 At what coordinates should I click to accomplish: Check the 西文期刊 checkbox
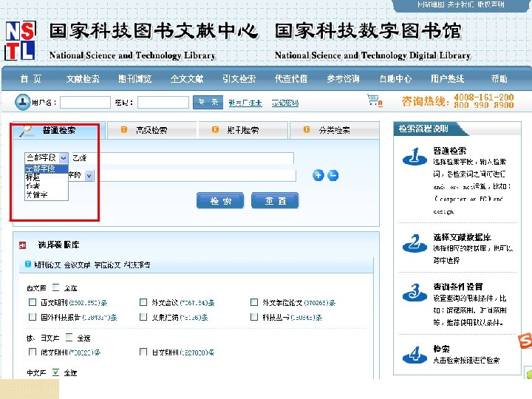coord(33,302)
